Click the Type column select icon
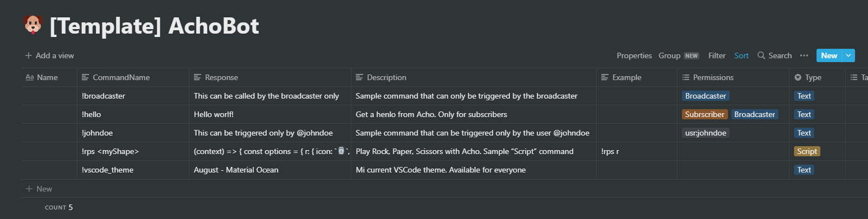The width and height of the screenshot is (868, 219). 798,77
